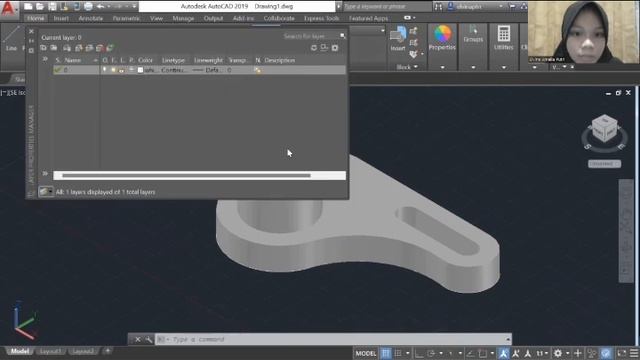This screenshot has width=640, height=360.
Task: Open the AutoCAD application menu logo
Action: [8, 8]
